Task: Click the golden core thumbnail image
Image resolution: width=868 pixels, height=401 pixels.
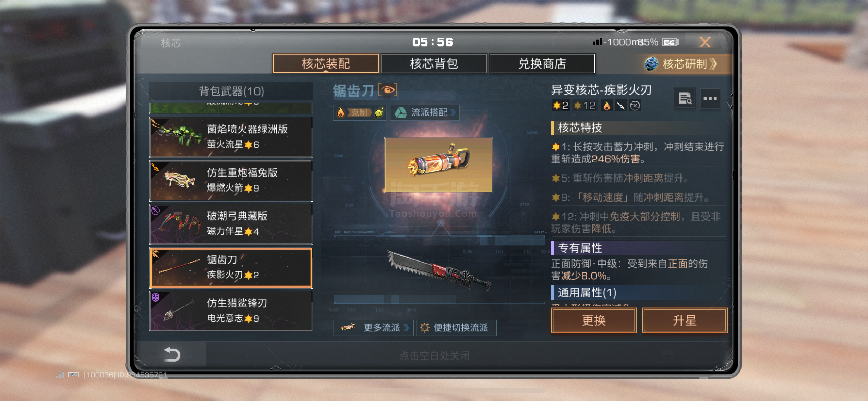Action: point(438,165)
